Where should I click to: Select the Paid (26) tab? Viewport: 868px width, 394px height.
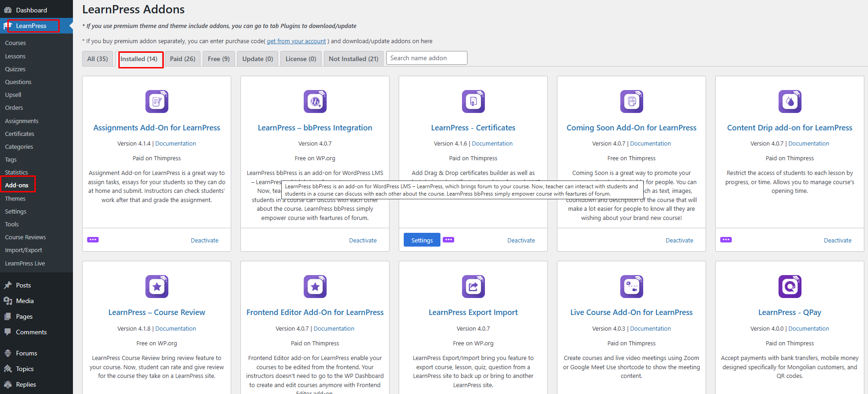[182, 59]
